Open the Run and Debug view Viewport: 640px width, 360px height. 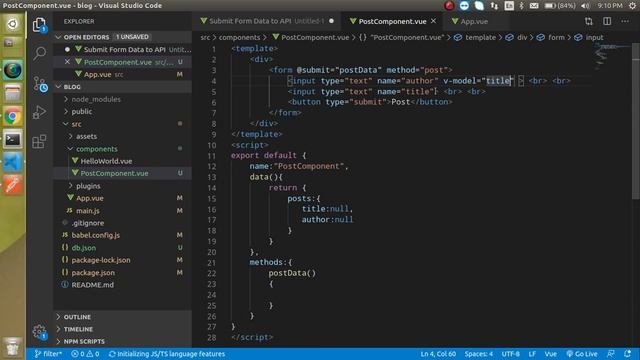click(39, 113)
